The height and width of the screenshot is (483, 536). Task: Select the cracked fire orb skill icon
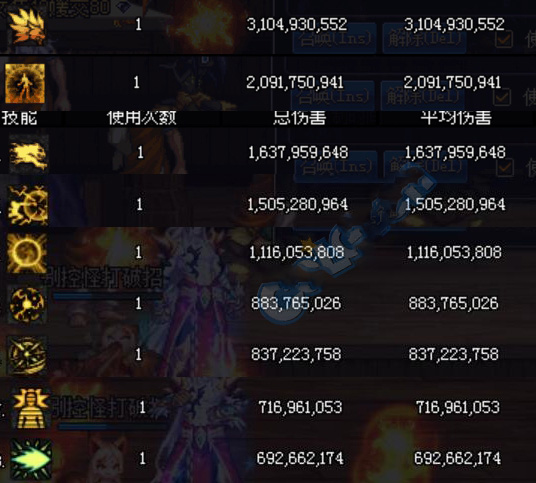click(27, 304)
